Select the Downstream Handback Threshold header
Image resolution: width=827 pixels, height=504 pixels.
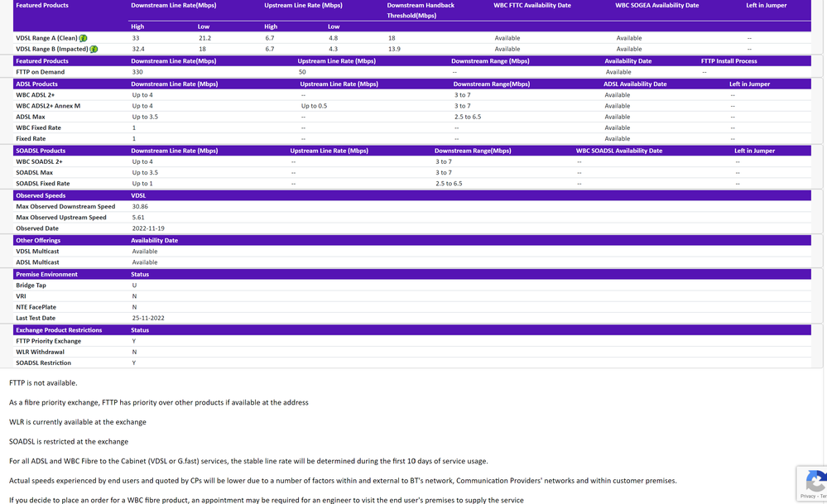click(x=421, y=10)
